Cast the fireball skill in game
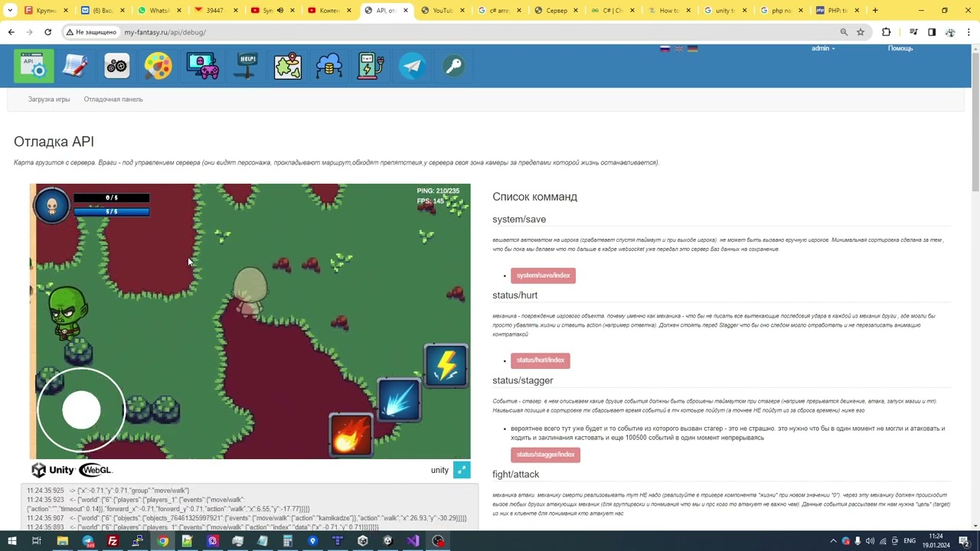The height and width of the screenshot is (551, 980). pos(351,435)
